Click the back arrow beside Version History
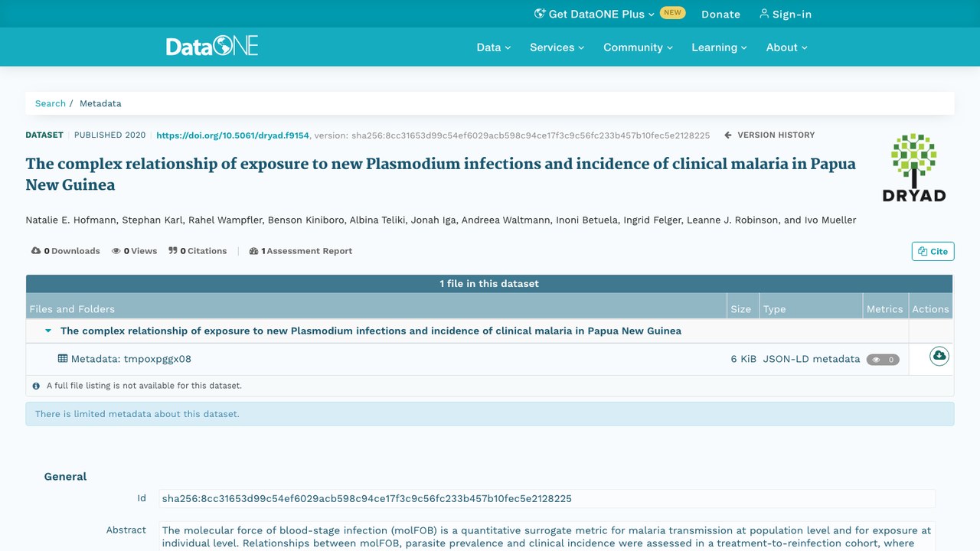This screenshot has height=551, width=980. tap(728, 135)
